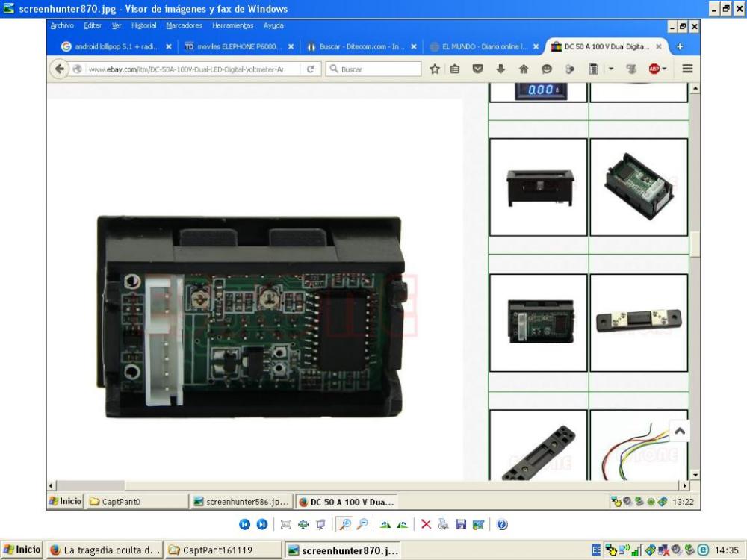Select the front-view voltmeter thumbnail

coord(539,187)
